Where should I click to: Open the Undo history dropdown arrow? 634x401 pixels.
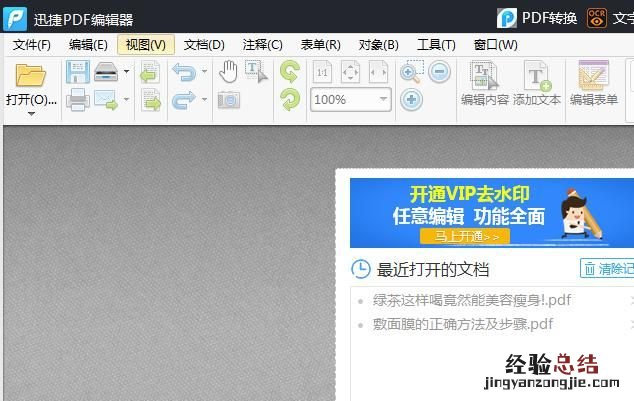pyautogui.click(x=205, y=72)
